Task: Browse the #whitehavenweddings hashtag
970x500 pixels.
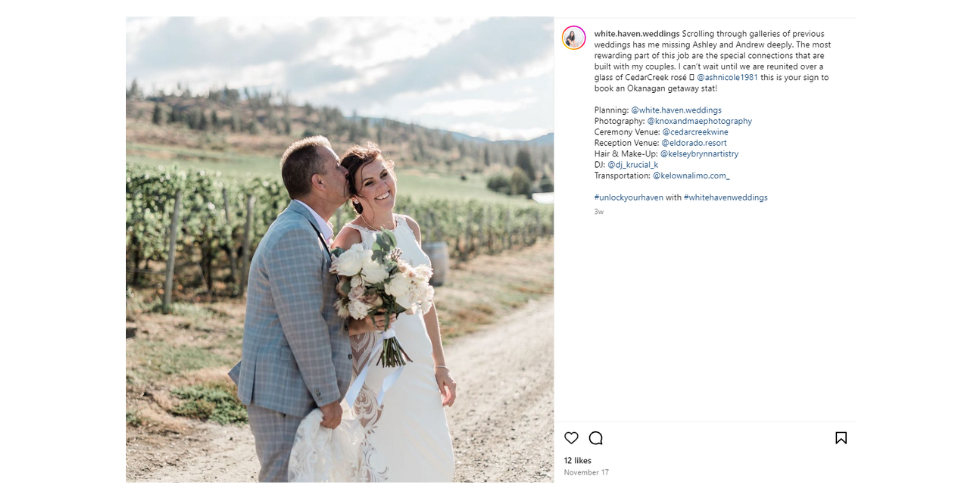Action: point(726,197)
